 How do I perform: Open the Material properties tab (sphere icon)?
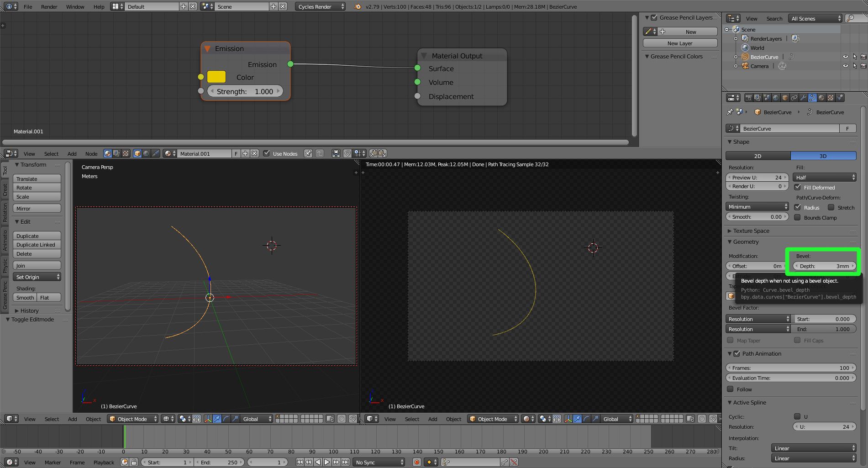click(x=822, y=97)
